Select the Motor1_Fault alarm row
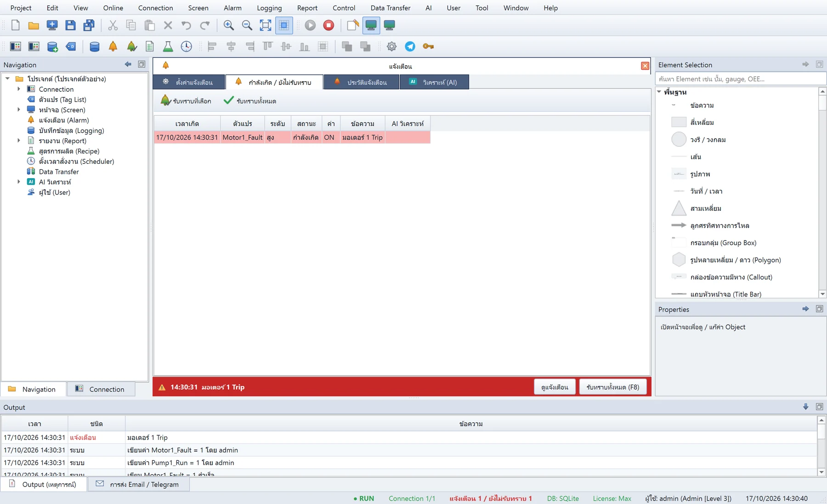This screenshot has width=827, height=504. coord(292,137)
